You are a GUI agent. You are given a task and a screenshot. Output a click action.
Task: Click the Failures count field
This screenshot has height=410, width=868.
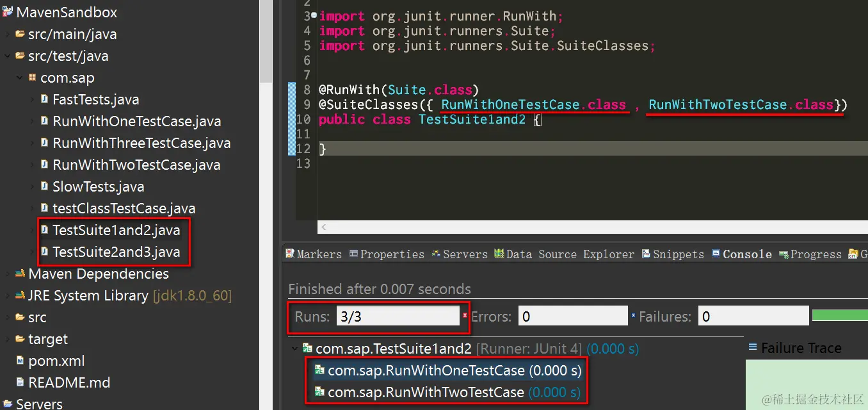point(753,316)
